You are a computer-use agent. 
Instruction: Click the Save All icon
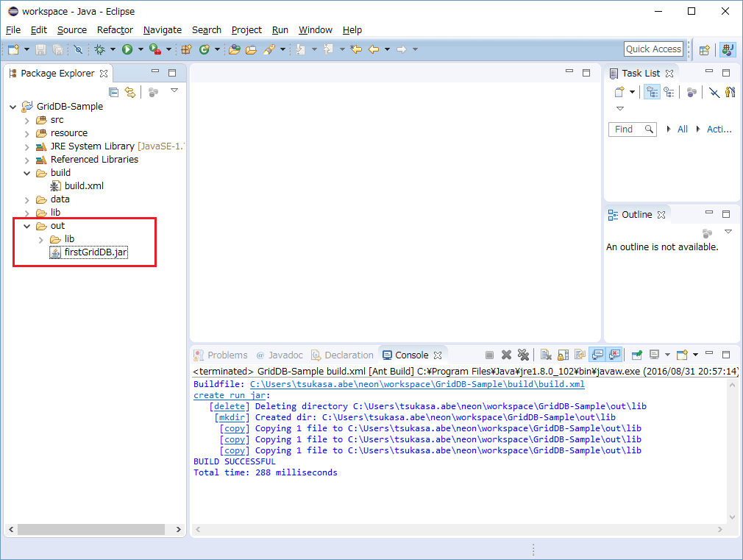point(57,49)
